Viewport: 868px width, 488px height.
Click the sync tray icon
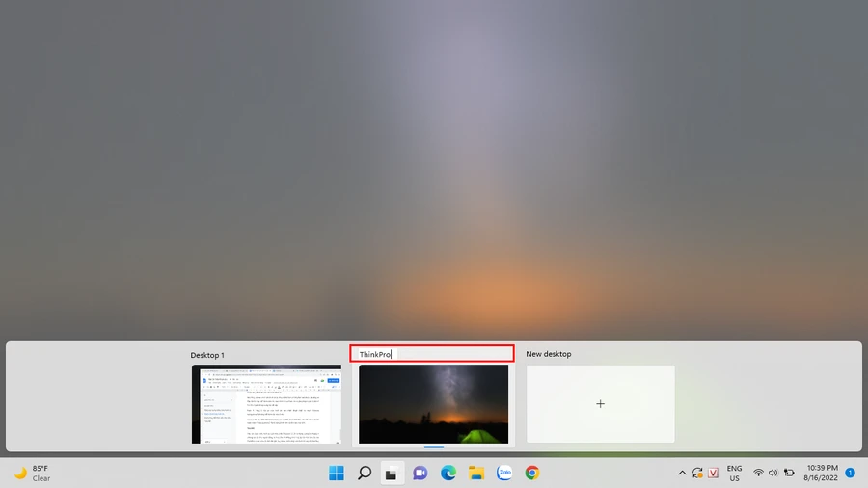coord(697,474)
